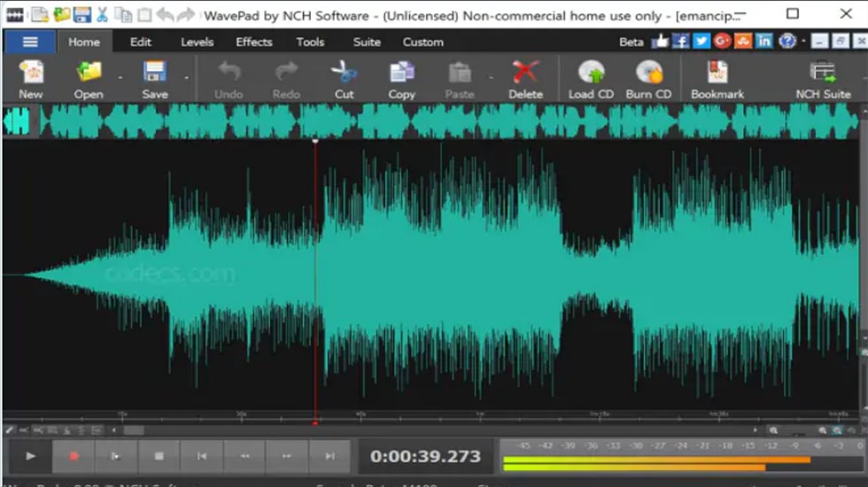
Task: Click the Google Plus share icon
Action: coord(722,41)
